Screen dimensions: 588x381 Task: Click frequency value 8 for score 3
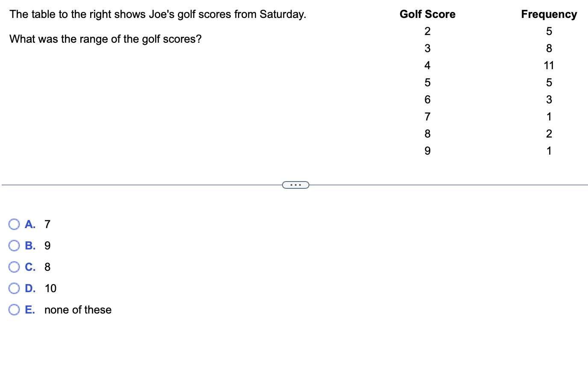click(549, 48)
